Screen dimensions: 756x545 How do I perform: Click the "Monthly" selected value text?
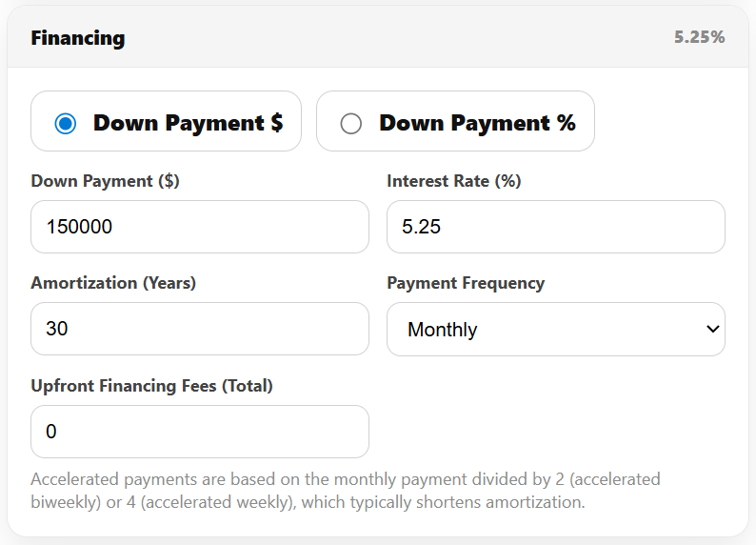(443, 330)
